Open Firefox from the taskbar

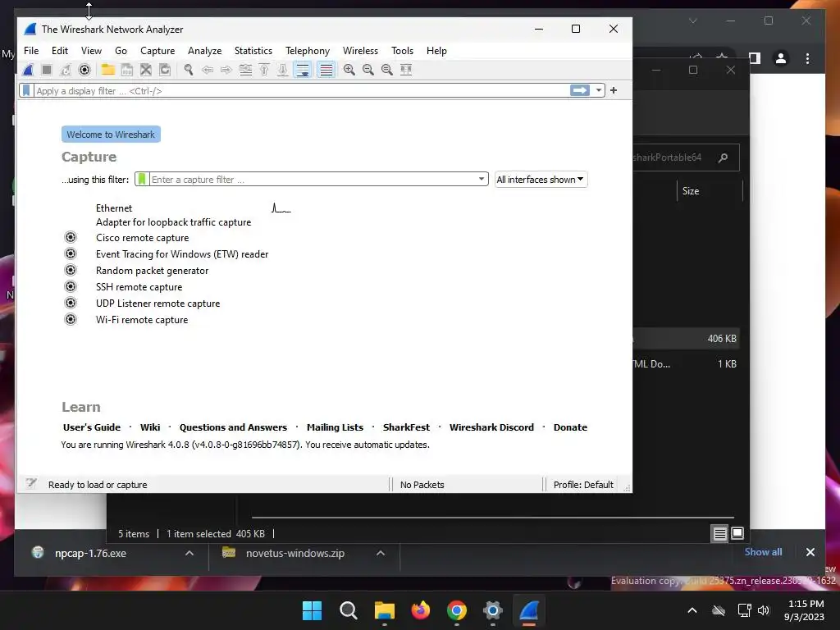(421, 610)
